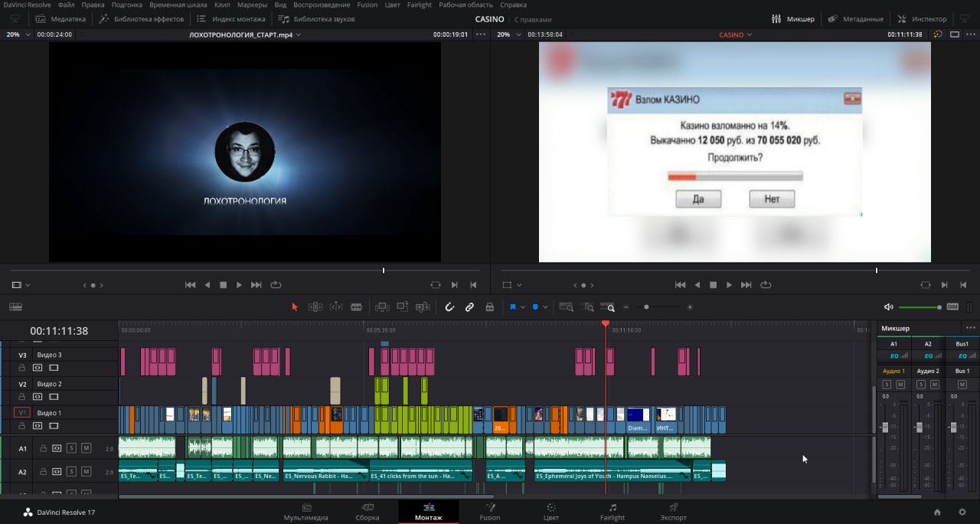Open the Воспроизведение menu
The width and height of the screenshot is (980, 524).
[321, 5]
